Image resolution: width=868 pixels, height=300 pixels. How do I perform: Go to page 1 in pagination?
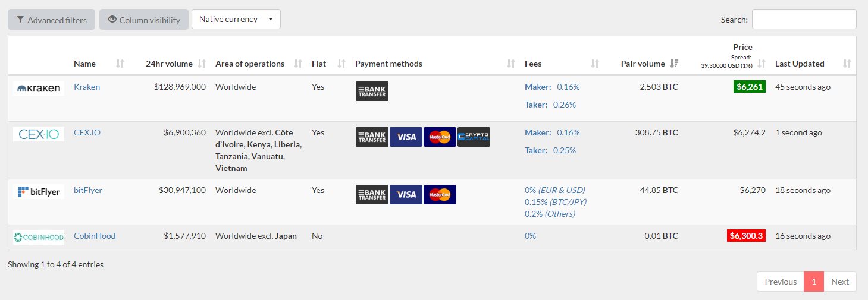[x=814, y=282]
